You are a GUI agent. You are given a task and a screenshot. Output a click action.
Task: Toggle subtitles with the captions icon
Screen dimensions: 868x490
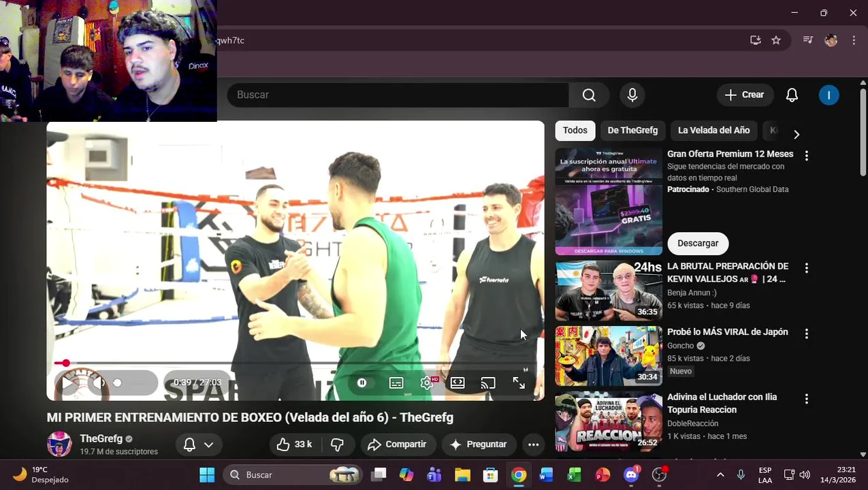coord(396,383)
